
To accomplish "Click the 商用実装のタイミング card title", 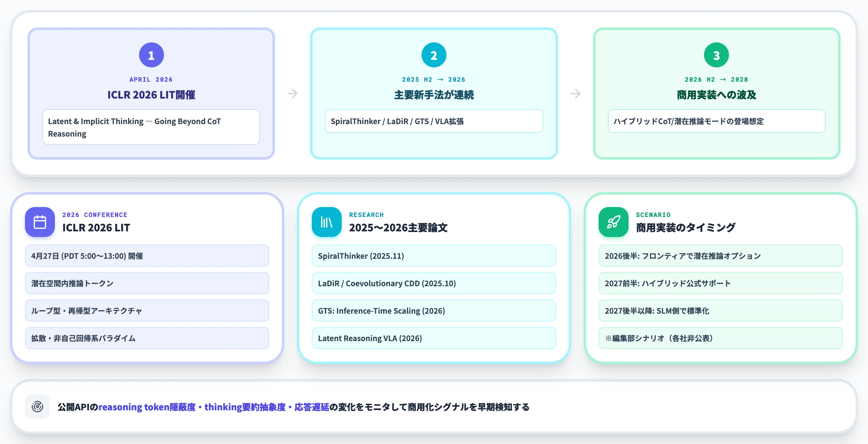I will (x=685, y=228).
